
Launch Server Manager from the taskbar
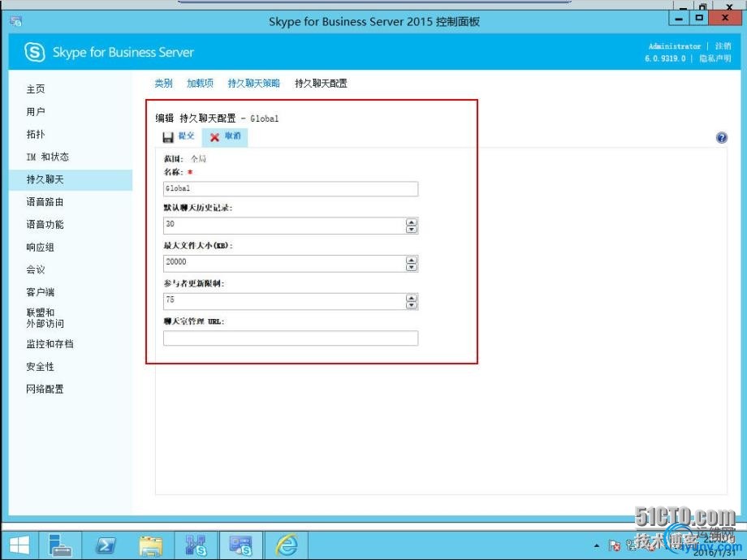coord(60,545)
